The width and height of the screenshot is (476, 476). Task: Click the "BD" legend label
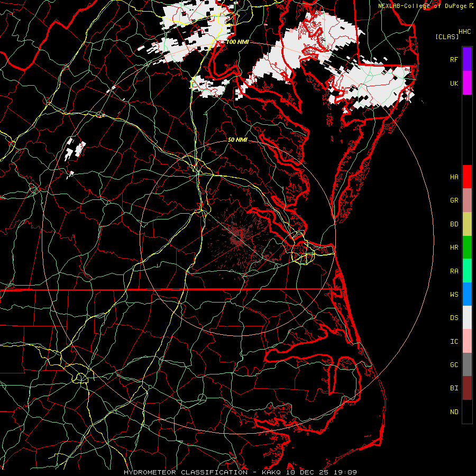coord(454,224)
